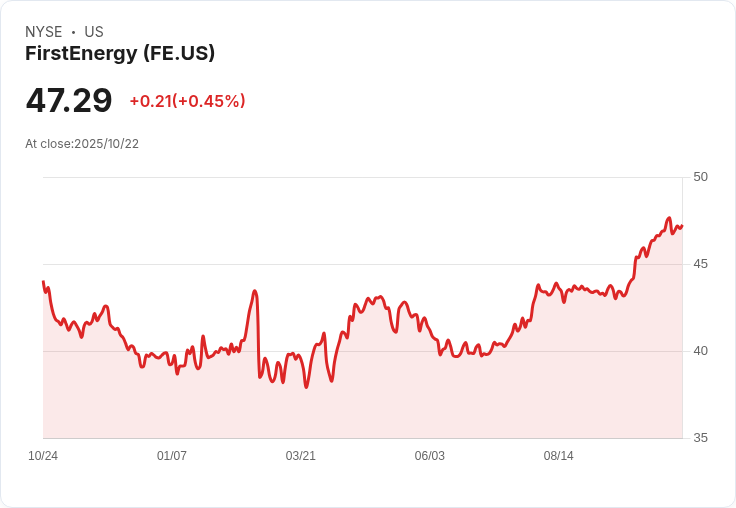736x508 pixels.
Task: Click the FirstEnergy (FE.US) stock title
Action: tap(120, 53)
